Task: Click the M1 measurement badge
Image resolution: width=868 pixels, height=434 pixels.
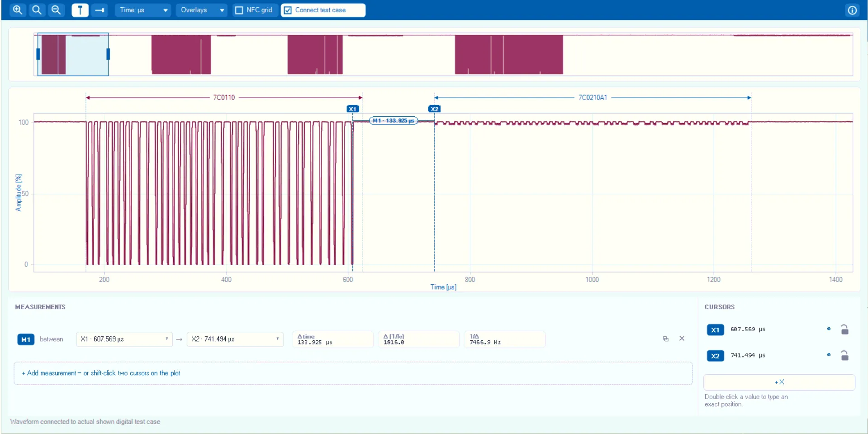Action: tap(26, 339)
